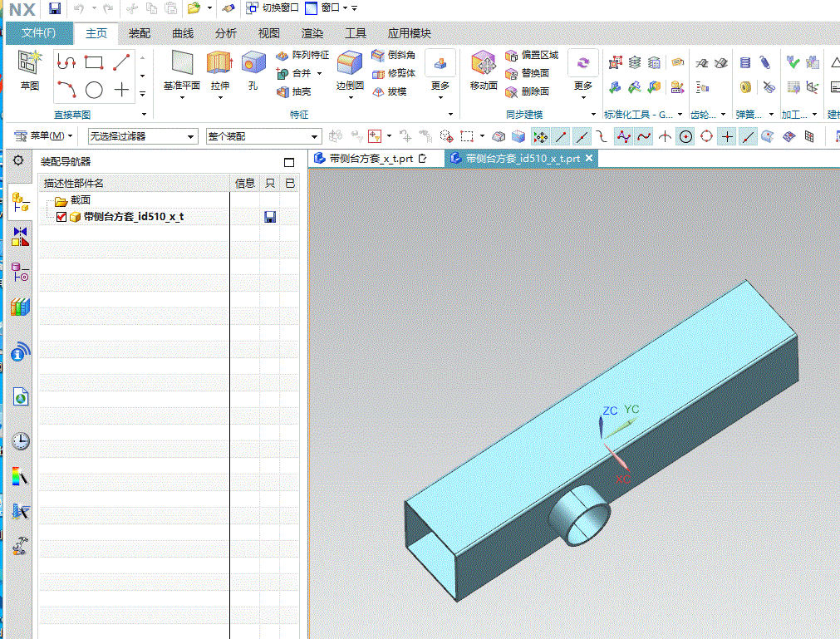
Task: Switch to the 装配 ribbon tab
Action: pos(140,33)
